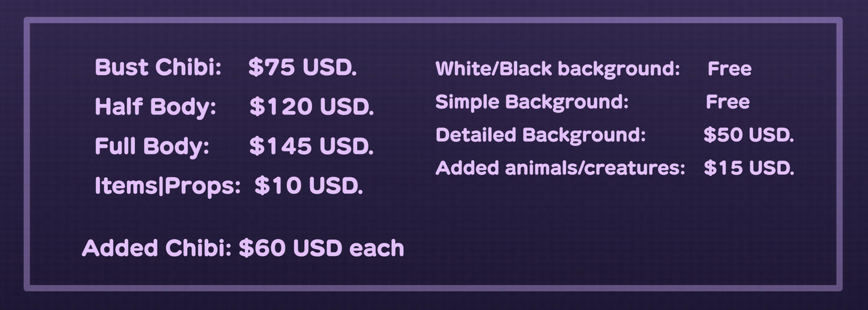Click the "Added animals/creatures:" label
The height and width of the screenshot is (310, 868).
pyautogui.click(x=560, y=168)
